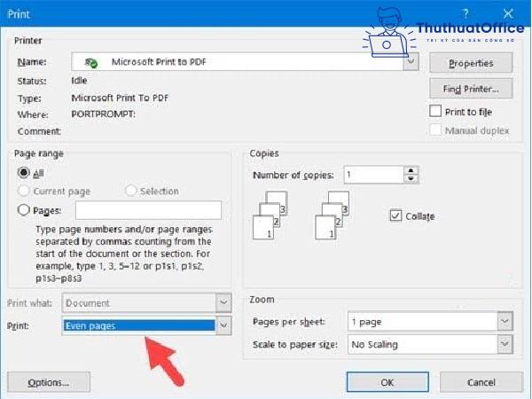Click the Properties button
Viewport: 532px width, 399px height.
[x=471, y=63]
